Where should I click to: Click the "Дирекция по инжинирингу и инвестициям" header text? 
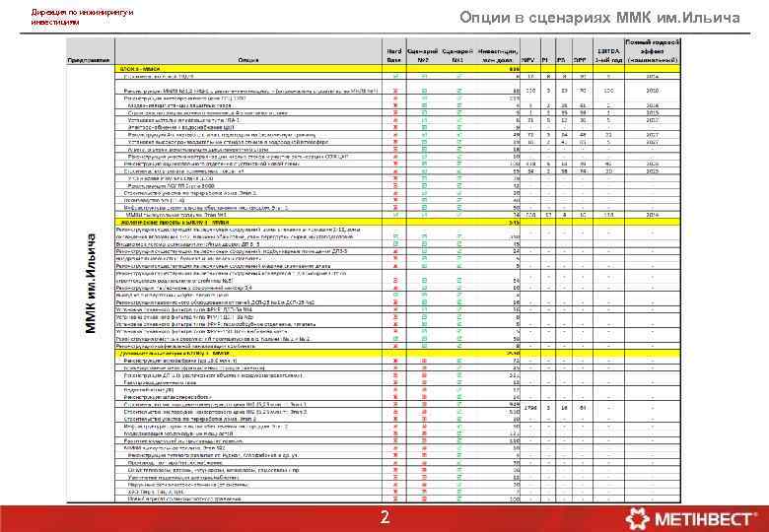[x=82, y=17]
